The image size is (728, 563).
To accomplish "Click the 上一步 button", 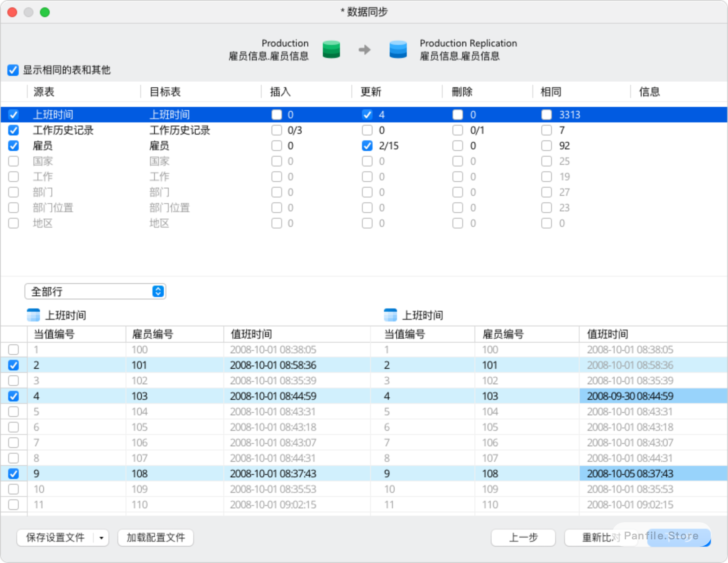I will (x=523, y=538).
